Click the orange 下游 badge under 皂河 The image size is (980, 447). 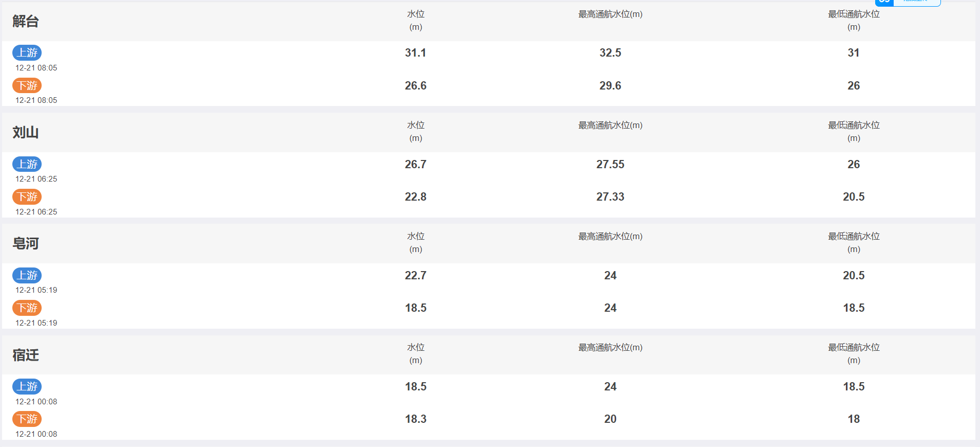point(27,308)
